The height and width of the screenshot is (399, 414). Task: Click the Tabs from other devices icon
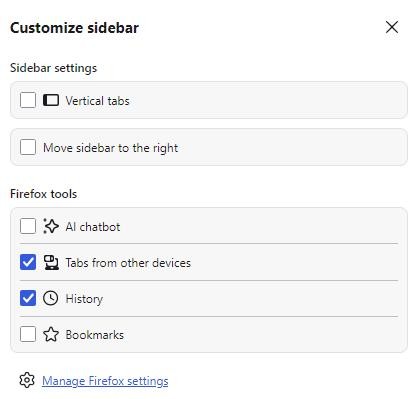click(x=51, y=262)
